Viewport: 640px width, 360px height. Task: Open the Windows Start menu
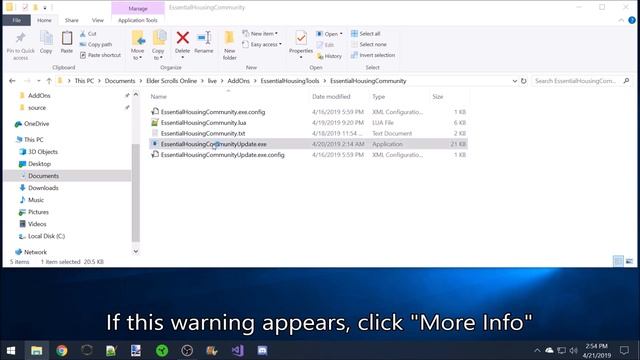(x=11, y=350)
